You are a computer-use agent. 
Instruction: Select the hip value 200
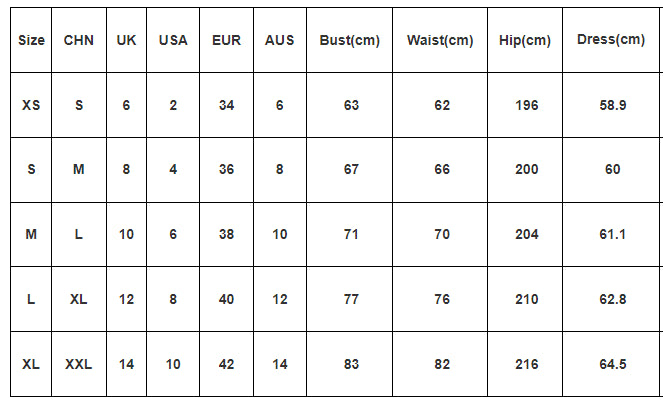(x=525, y=170)
